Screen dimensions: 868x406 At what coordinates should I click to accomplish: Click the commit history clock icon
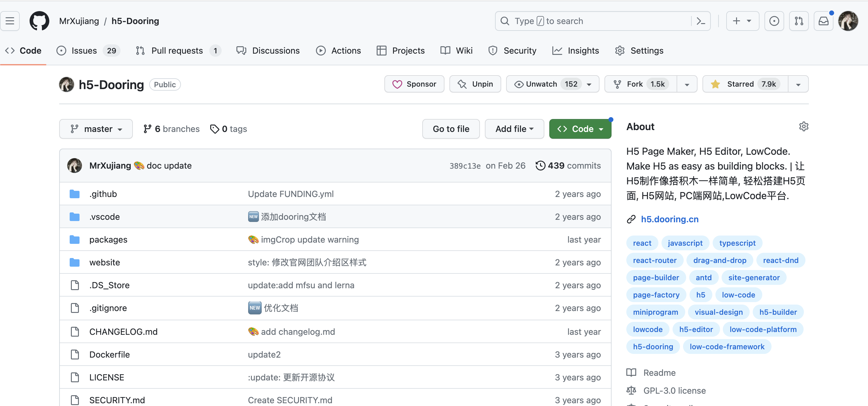540,166
